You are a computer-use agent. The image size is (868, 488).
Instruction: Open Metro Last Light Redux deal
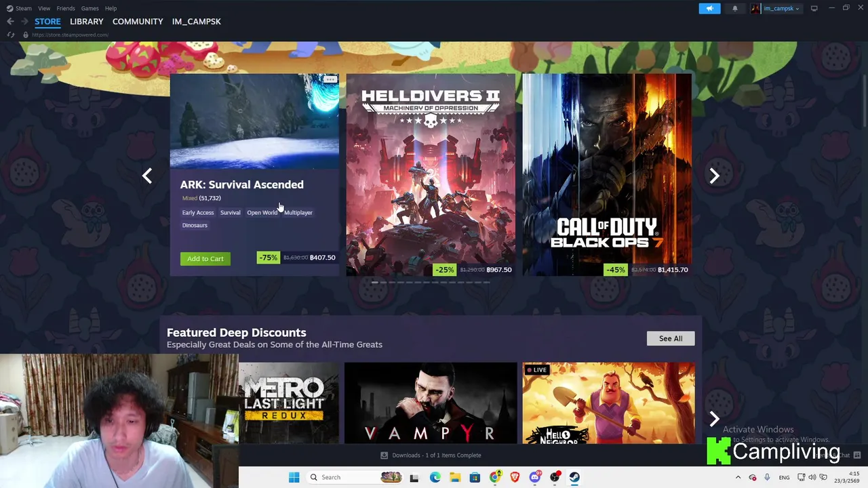tap(288, 403)
